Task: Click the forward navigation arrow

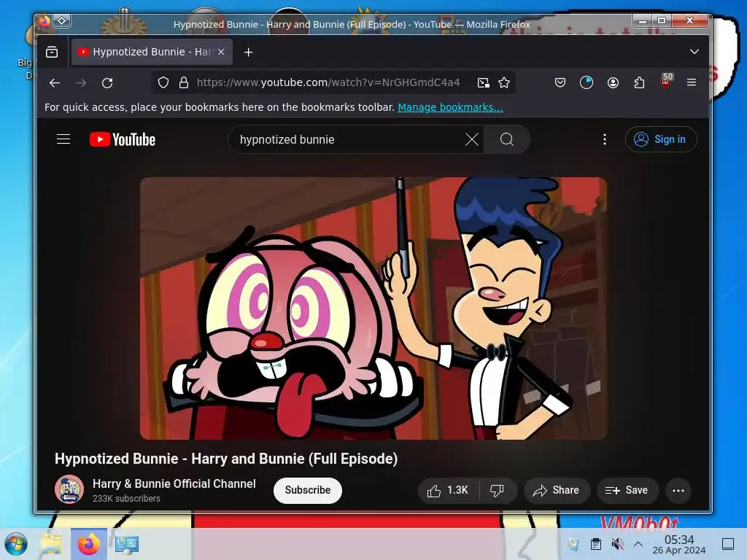Action: pos(81,83)
